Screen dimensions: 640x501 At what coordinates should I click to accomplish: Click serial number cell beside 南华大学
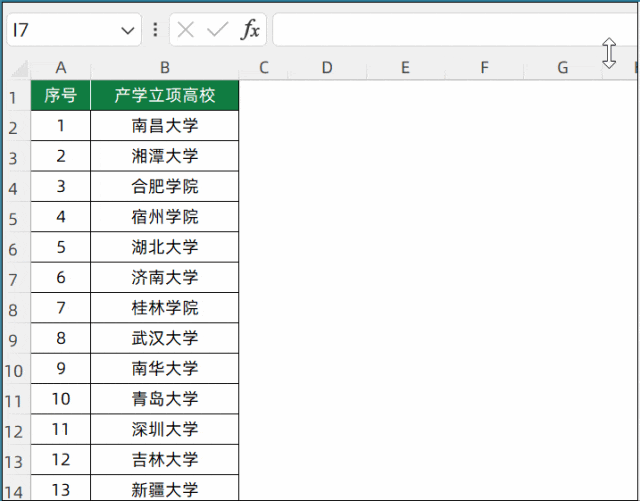(61, 369)
